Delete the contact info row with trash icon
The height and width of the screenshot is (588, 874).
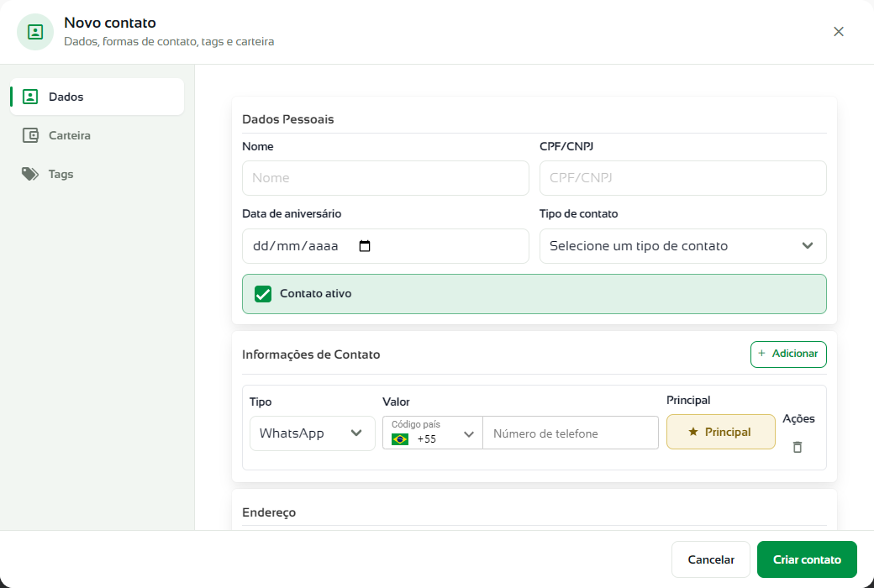coord(798,447)
